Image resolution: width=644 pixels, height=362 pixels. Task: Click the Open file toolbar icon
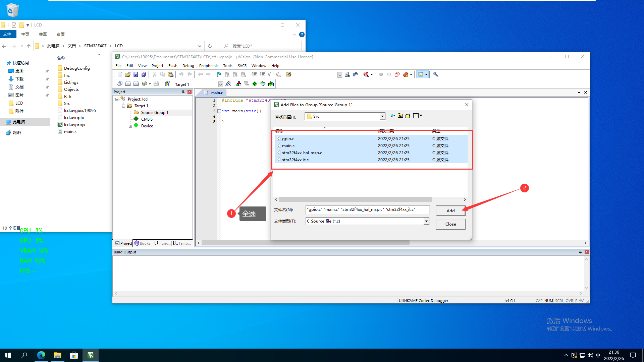pyautogui.click(x=128, y=74)
